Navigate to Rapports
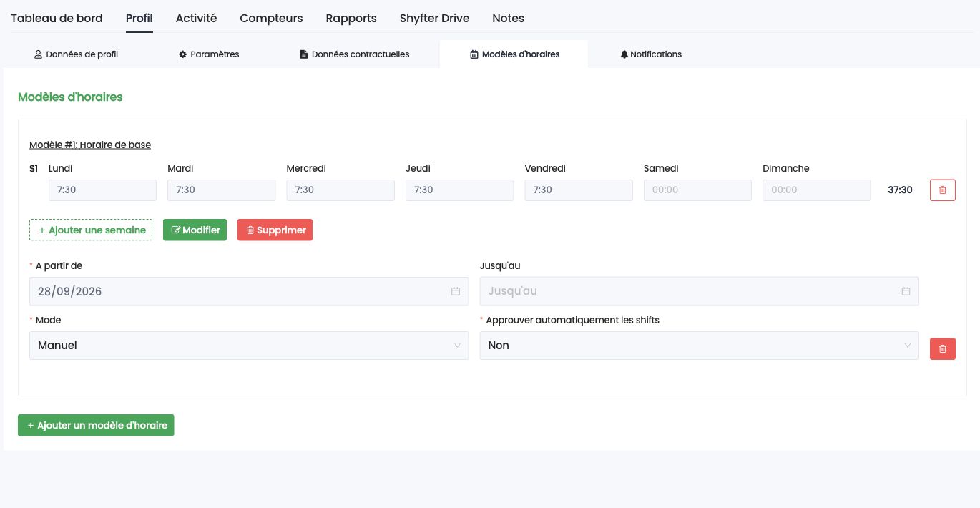 351,19
